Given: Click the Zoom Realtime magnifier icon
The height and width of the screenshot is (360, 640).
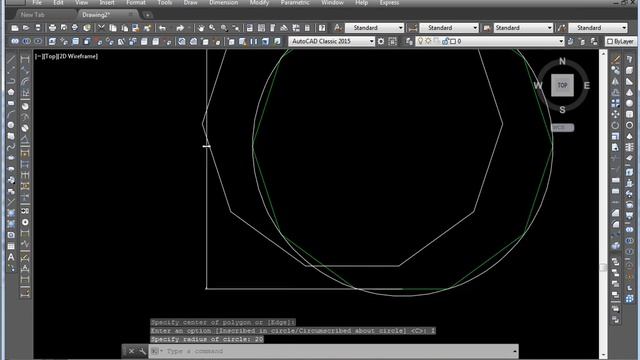Looking at the screenshot, I should (212, 28).
